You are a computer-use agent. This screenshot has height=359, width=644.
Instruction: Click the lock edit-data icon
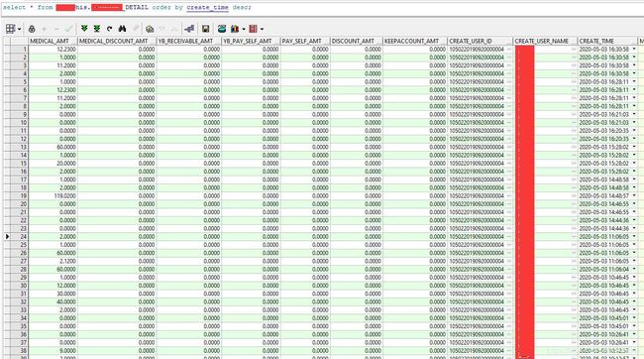point(32,29)
